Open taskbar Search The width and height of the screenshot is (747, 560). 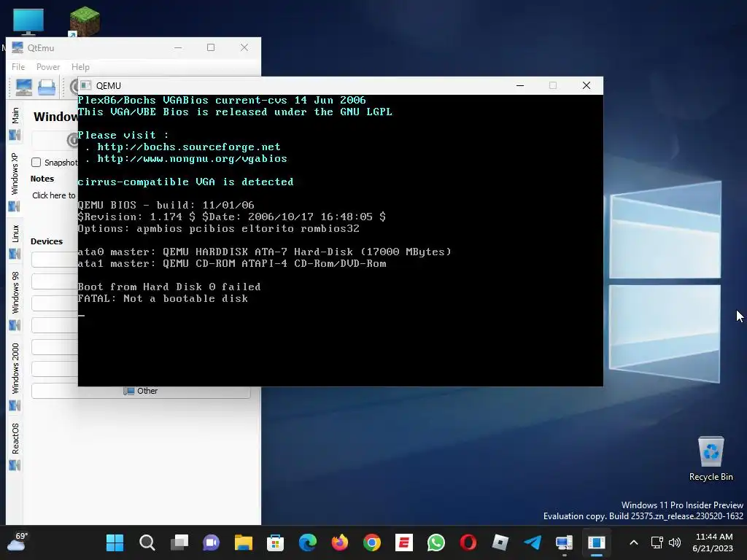(x=147, y=542)
